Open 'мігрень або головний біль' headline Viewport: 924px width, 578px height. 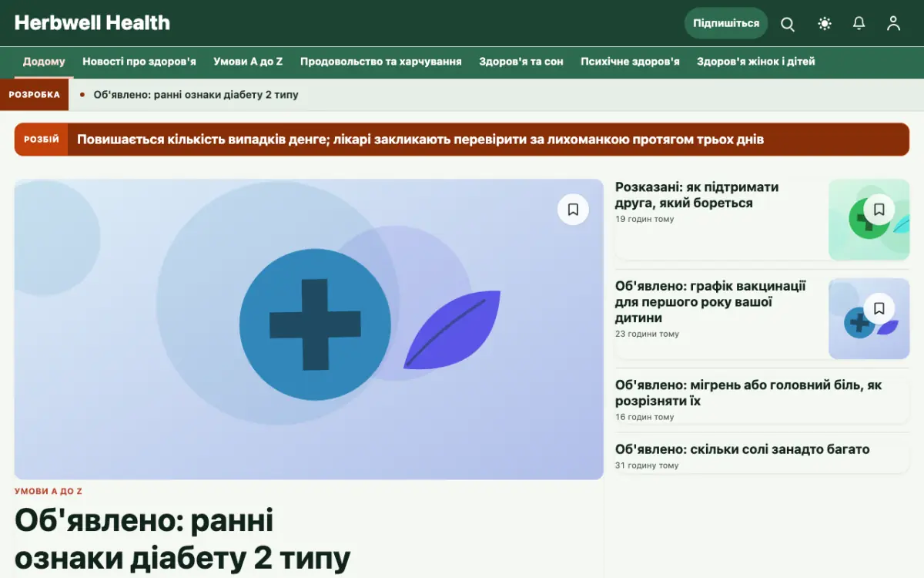pyautogui.click(x=748, y=393)
